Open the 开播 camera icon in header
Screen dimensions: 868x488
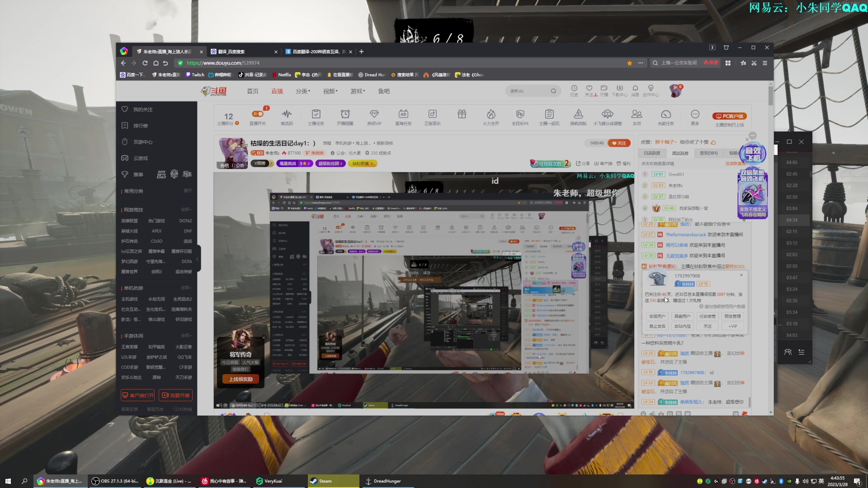tap(604, 90)
